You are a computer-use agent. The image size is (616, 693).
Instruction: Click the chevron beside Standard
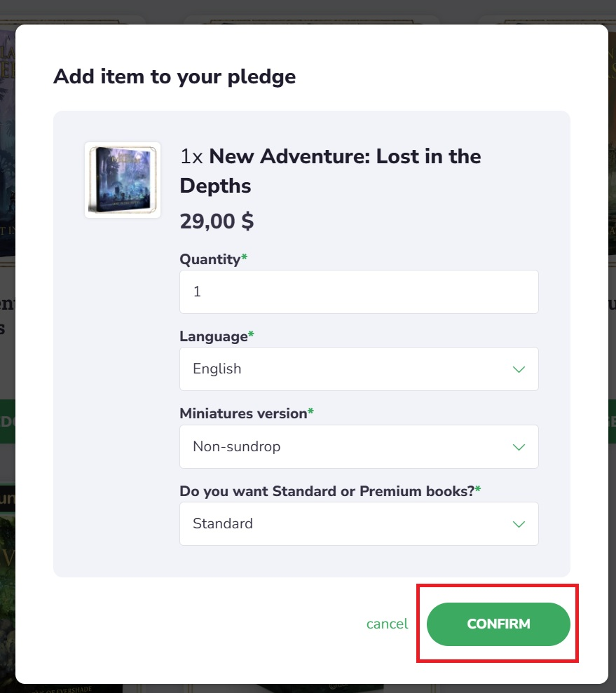pos(519,523)
